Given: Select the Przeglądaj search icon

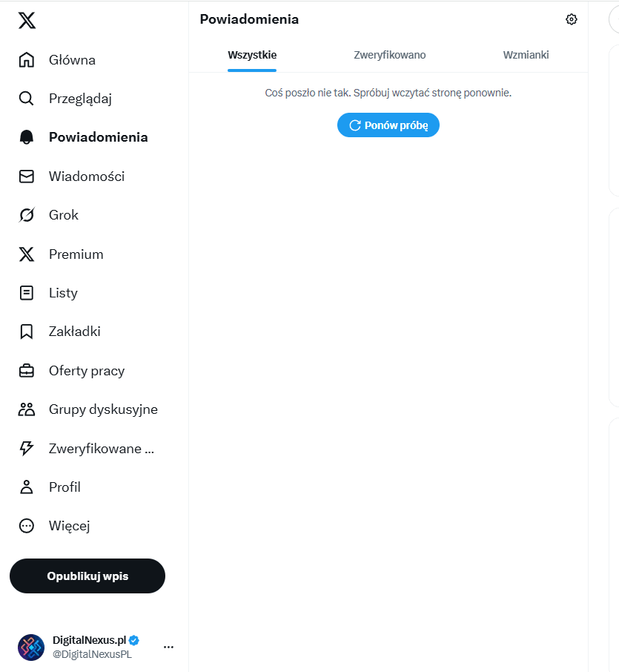Looking at the screenshot, I should coord(27,99).
